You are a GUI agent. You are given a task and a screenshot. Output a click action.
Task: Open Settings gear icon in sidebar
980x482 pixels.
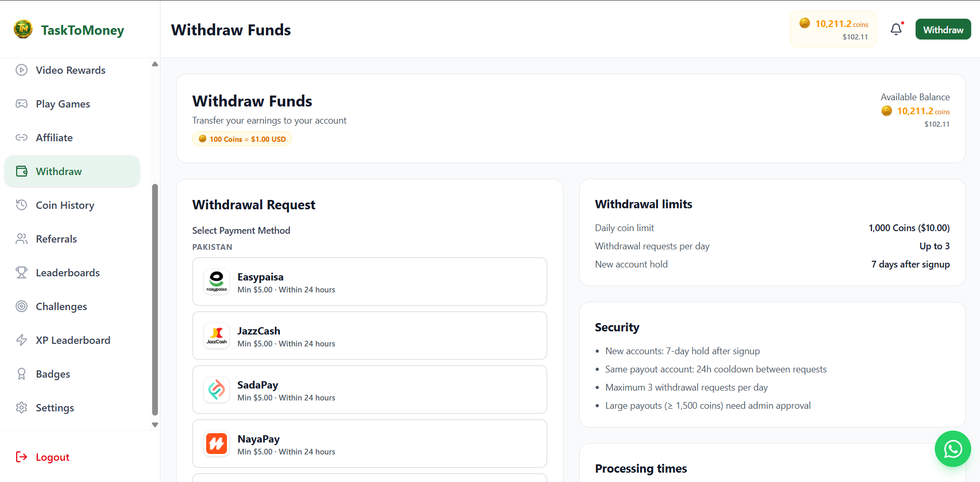[x=21, y=408]
